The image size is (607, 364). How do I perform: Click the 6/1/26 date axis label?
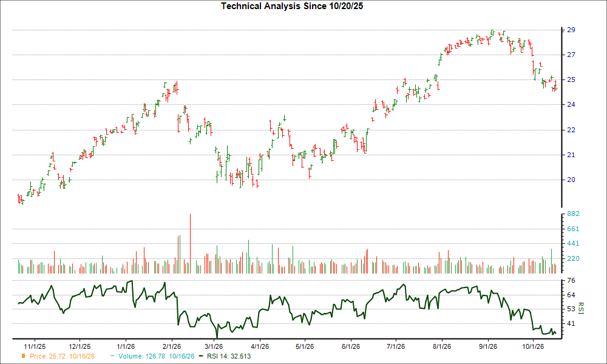pos(351,346)
